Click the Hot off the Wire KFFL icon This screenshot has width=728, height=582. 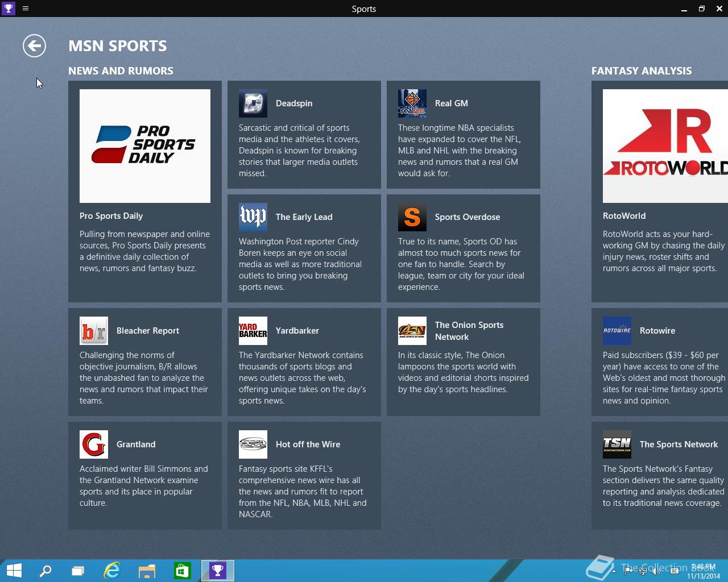(x=253, y=444)
